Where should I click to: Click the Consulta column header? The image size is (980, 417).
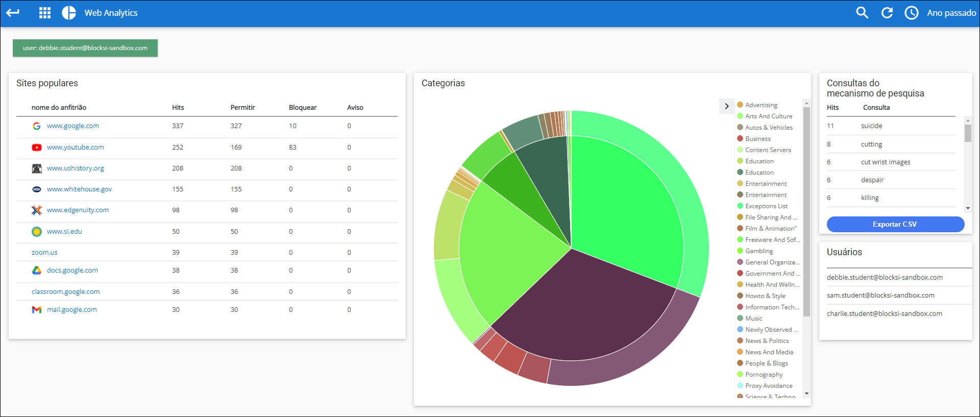point(876,108)
